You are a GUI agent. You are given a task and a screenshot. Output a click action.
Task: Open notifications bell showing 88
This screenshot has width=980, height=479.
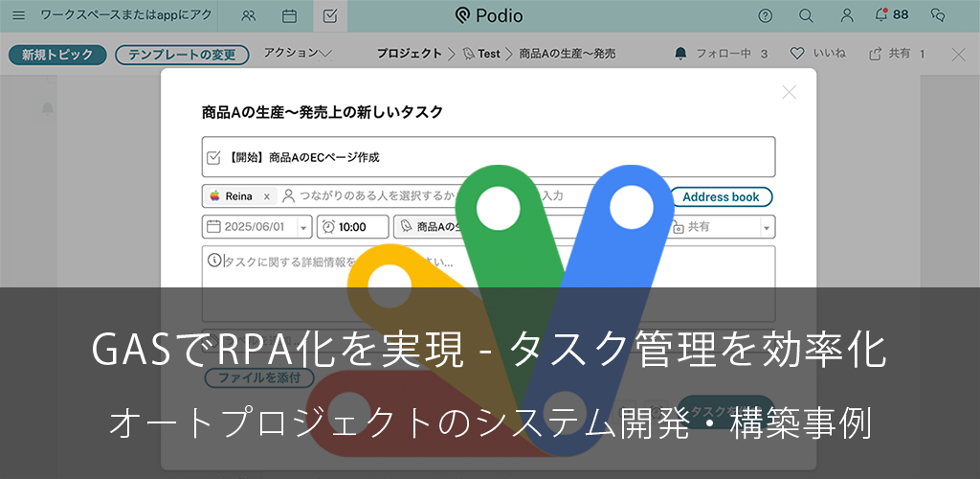(890, 15)
